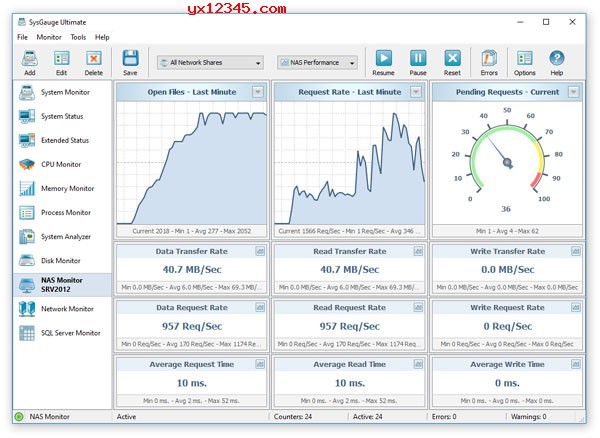Click chart icon on Read Request Rate
This screenshot has height=438, width=600.
click(x=418, y=307)
